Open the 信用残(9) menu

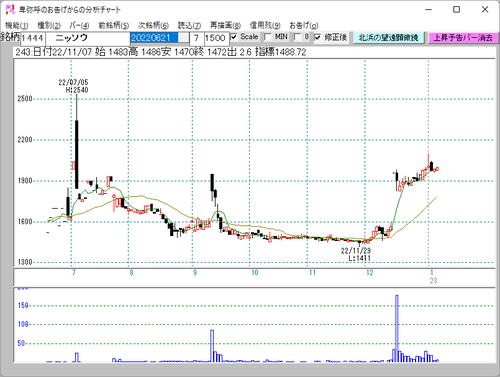tap(265, 25)
